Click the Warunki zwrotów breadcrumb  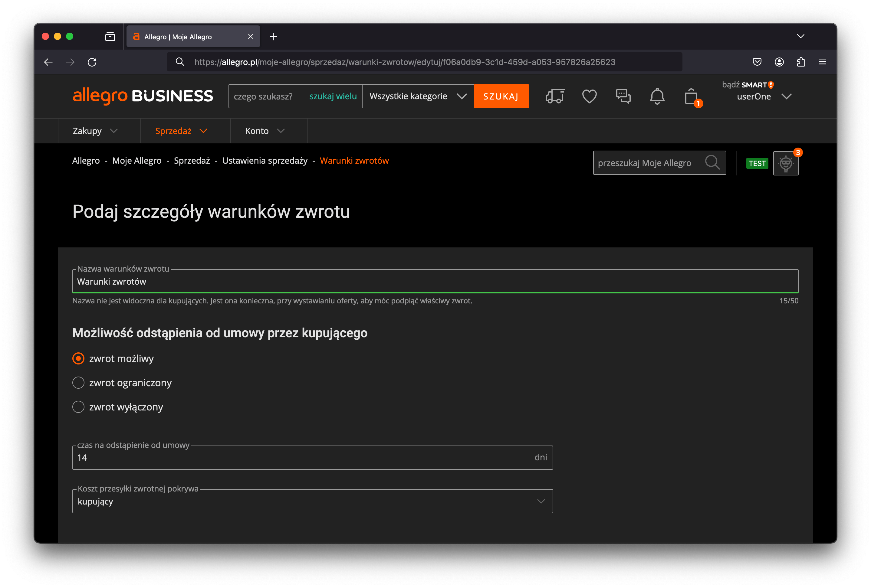pyautogui.click(x=354, y=161)
